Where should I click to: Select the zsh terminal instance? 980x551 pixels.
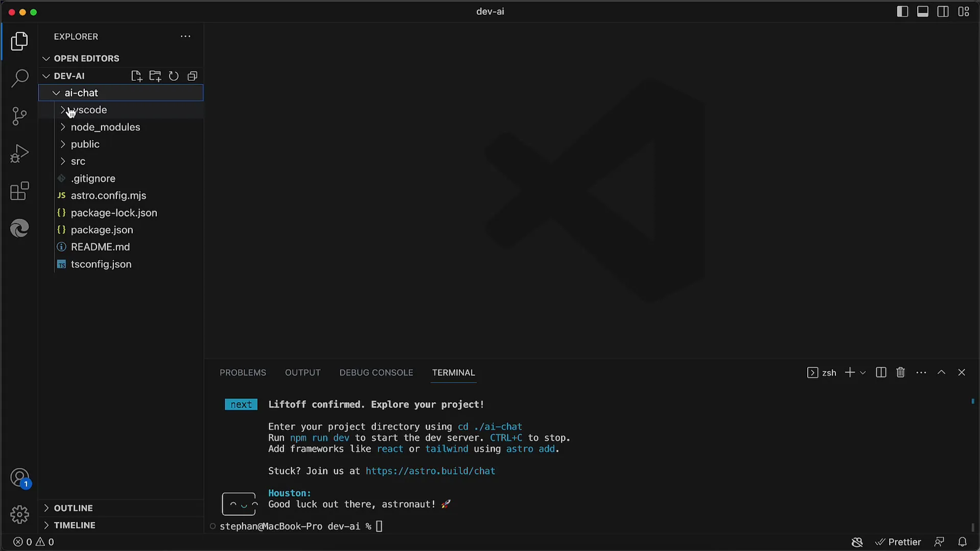click(x=822, y=373)
